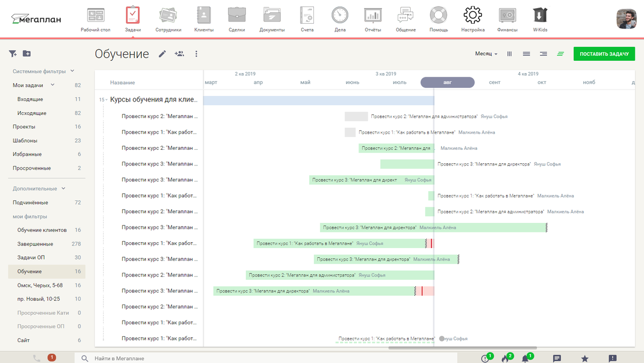Click the Название column header

(122, 83)
